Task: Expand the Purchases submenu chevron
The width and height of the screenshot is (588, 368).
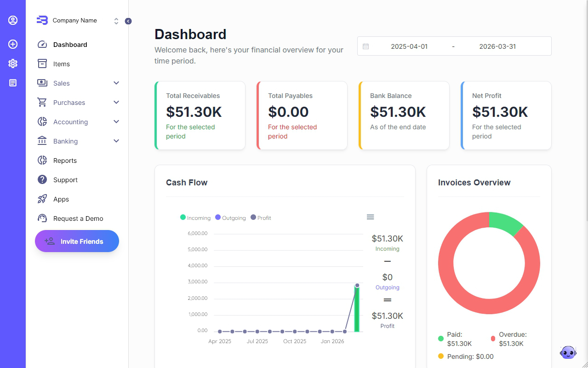Action: [x=116, y=103]
